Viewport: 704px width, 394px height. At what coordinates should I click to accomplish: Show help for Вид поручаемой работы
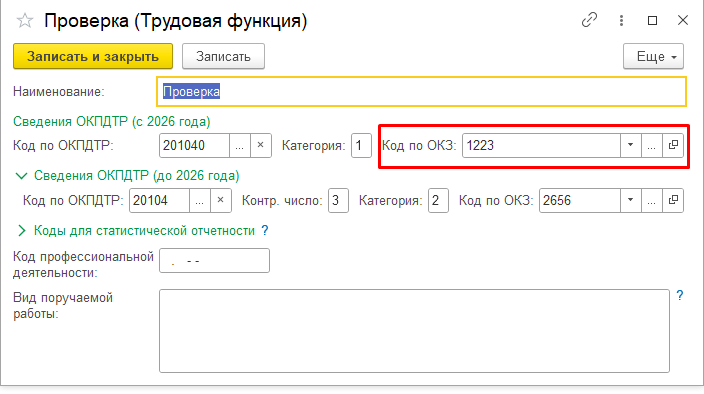tap(680, 295)
